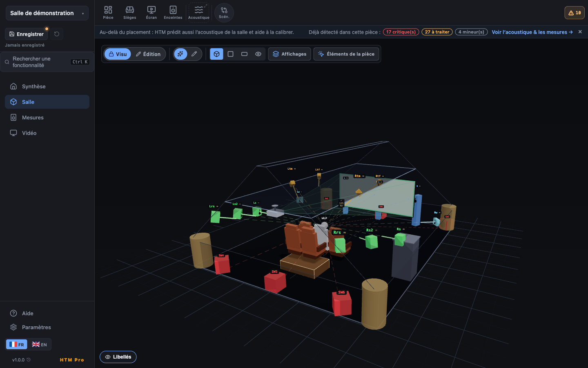Click the Jamais enregistré status text
This screenshot has width=588, height=368.
pyautogui.click(x=24, y=45)
